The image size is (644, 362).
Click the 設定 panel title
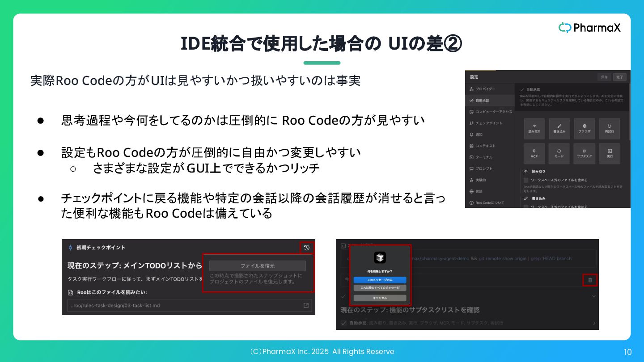(x=474, y=77)
